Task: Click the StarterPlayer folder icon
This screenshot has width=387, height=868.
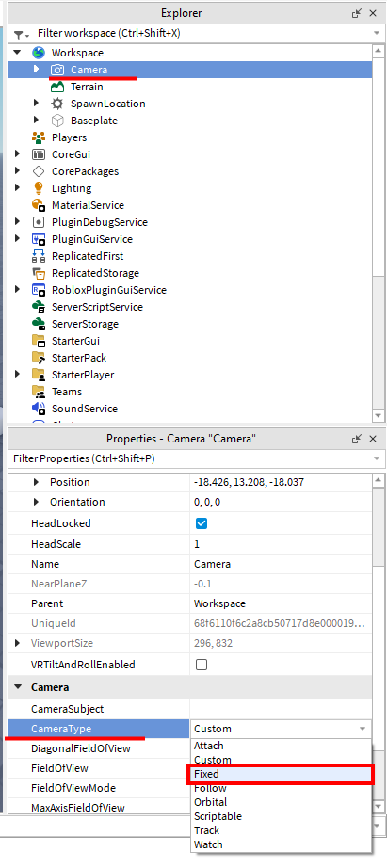Action: click(x=39, y=375)
